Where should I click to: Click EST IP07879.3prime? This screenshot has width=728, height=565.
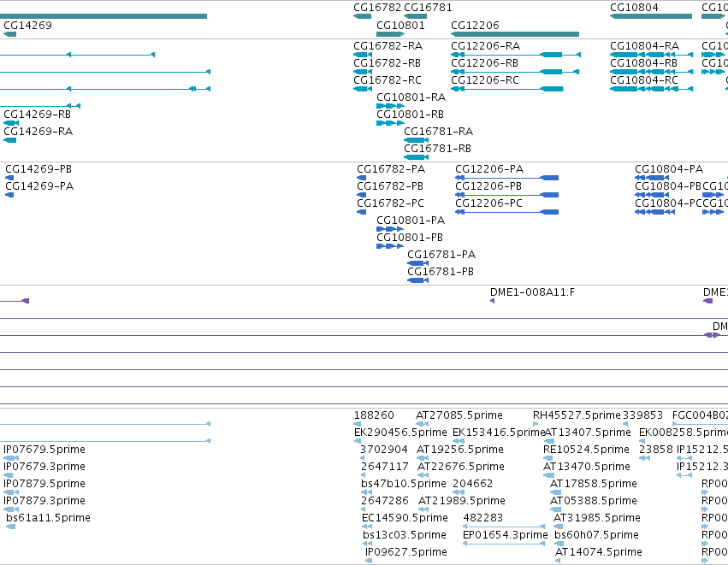click(x=44, y=501)
